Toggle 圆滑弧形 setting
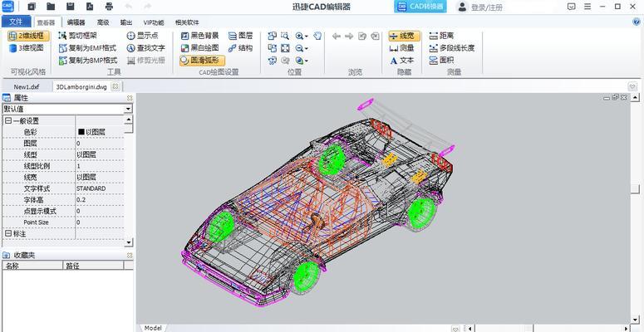Screen dimensions: 644x332 [202, 61]
